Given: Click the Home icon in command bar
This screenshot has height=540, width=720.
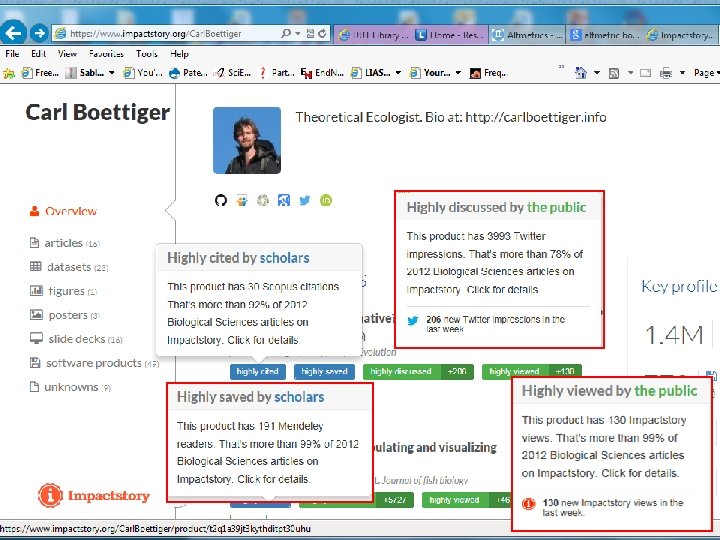Looking at the screenshot, I should [581, 73].
